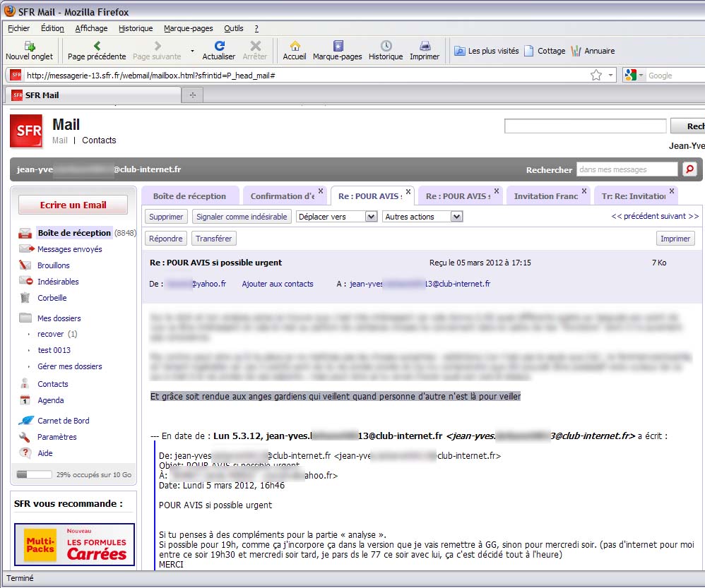This screenshot has height=588, width=705.
Task: Open the navigation history dropdown arrow
Action: pos(192,51)
